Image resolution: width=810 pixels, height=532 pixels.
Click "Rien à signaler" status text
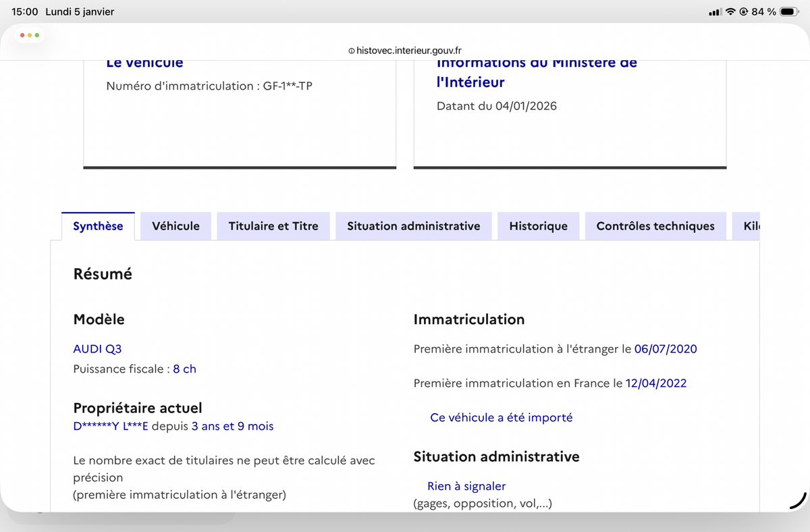(x=466, y=486)
